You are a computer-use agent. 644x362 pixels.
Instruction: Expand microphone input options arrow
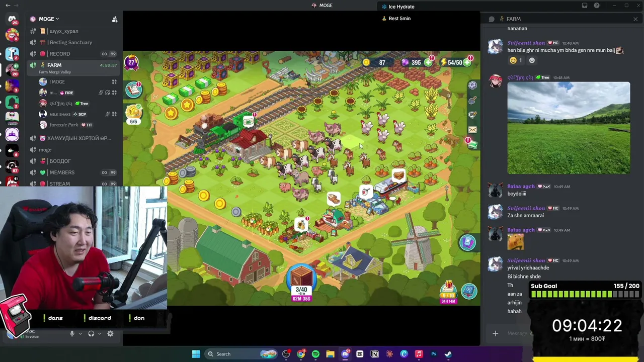pos(80,334)
